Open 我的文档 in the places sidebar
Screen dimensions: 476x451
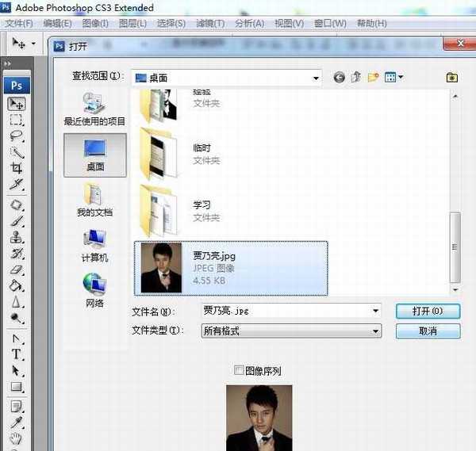click(94, 200)
